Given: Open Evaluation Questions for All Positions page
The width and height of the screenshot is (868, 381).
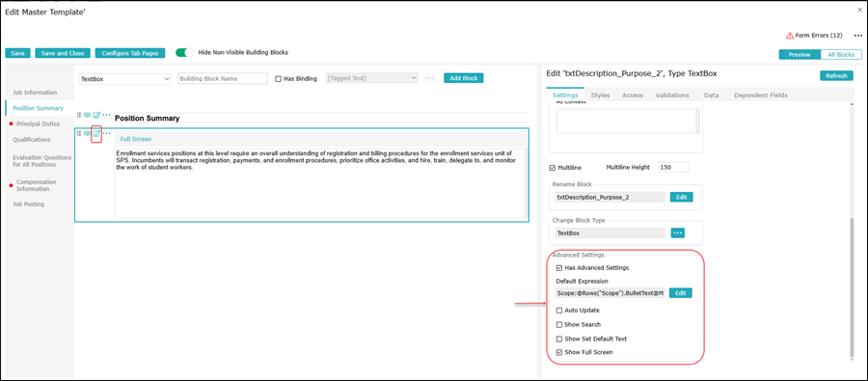Looking at the screenshot, I should 41,161.
